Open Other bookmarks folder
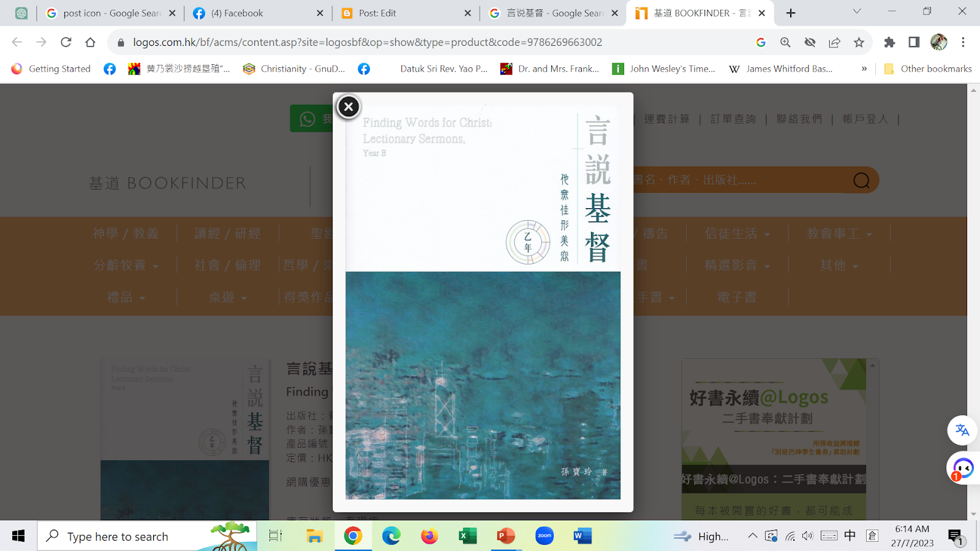The height and width of the screenshot is (551, 980). 928,69
